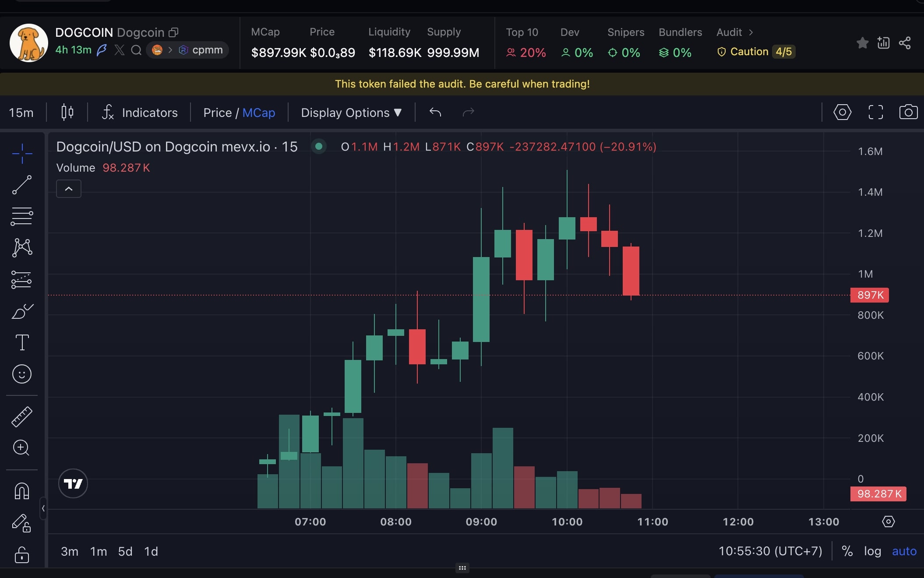The height and width of the screenshot is (578, 924).
Task: Select the XABCD pattern tool
Action: pos(22,248)
